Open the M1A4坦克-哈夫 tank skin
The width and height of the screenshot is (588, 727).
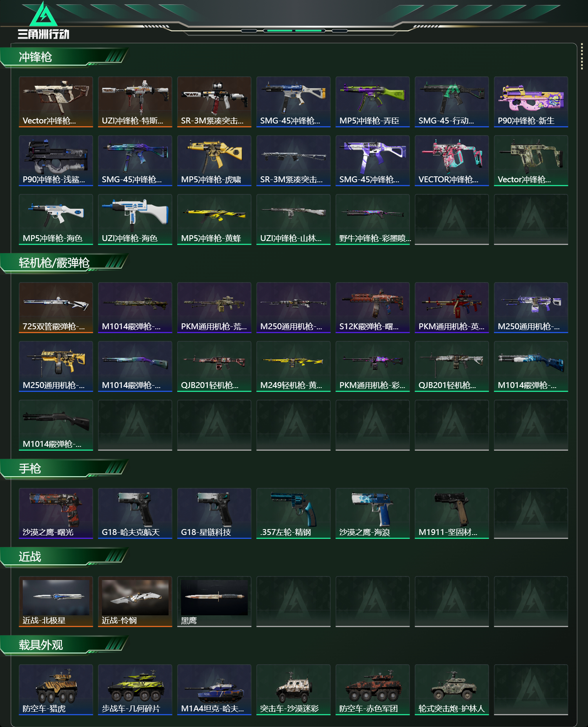(x=214, y=690)
